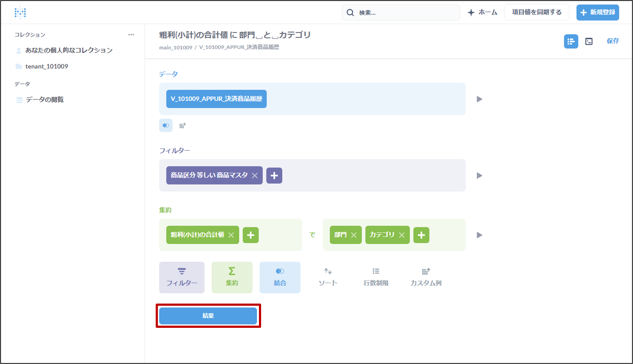633x364 pixels.
Task: Open the tenant_101009 collection
Action: pos(47,66)
